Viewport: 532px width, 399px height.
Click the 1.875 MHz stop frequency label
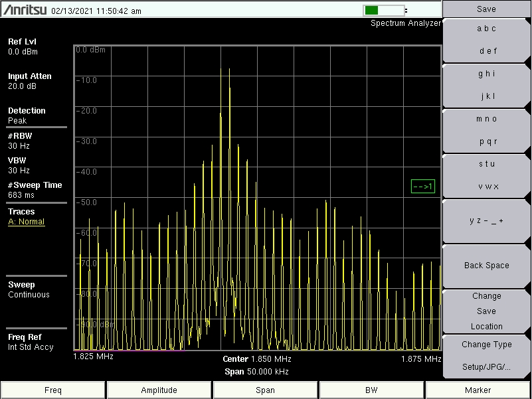point(421,359)
